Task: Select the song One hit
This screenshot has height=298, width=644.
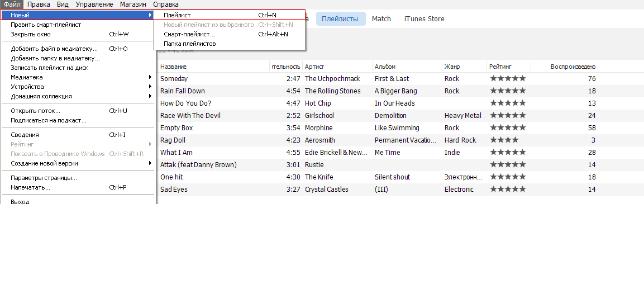Action: pos(171,177)
